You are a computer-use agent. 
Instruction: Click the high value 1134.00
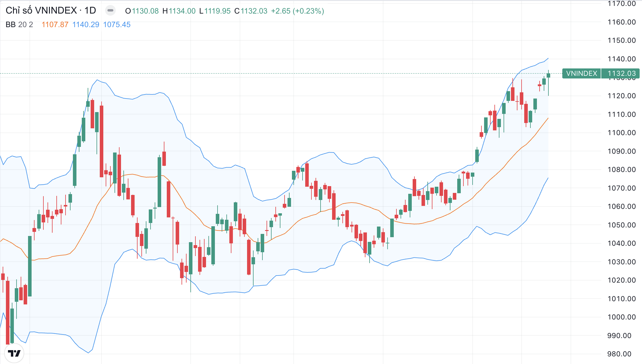(x=182, y=11)
